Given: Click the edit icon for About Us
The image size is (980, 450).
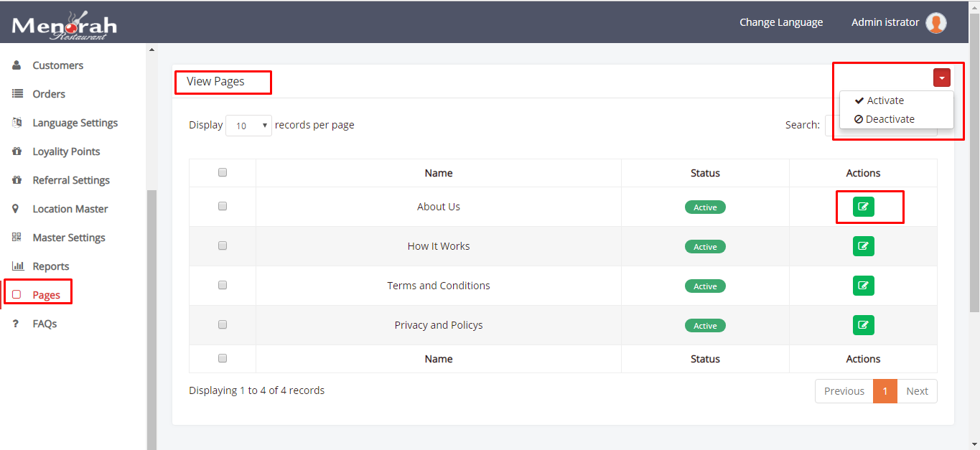Looking at the screenshot, I should pos(863,207).
